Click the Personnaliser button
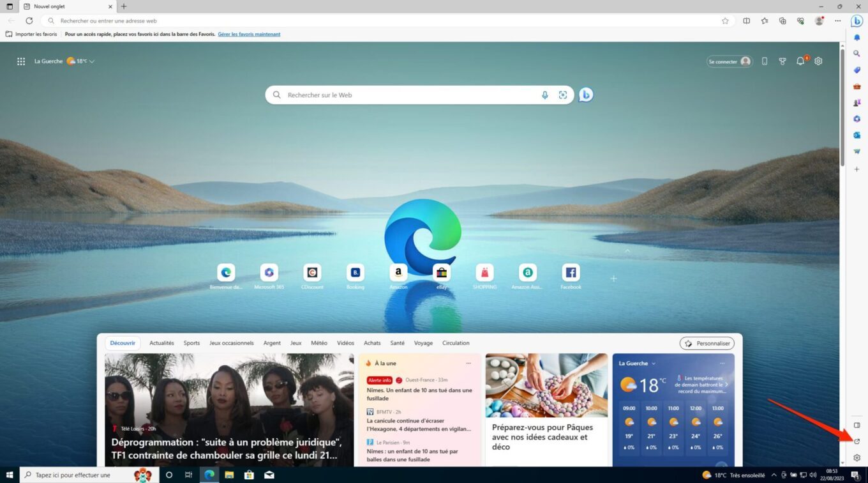The height and width of the screenshot is (483, 868). click(x=707, y=343)
